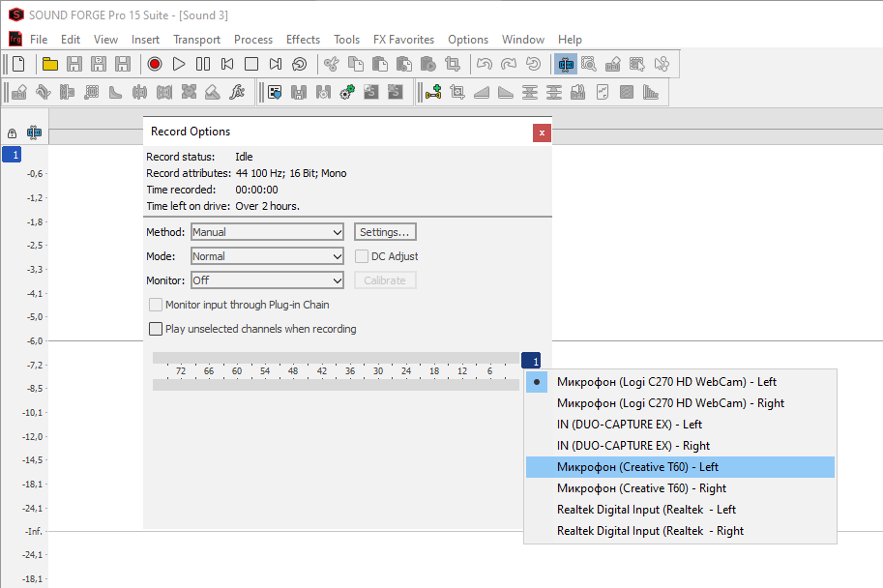883x588 pixels.
Task: Click the Paste clipboard icon
Action: coord(379,64)
